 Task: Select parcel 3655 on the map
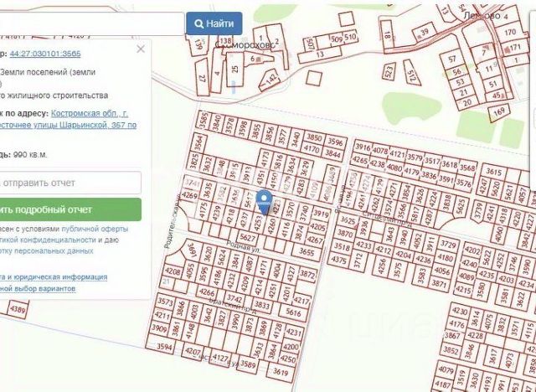pos(307,252)
